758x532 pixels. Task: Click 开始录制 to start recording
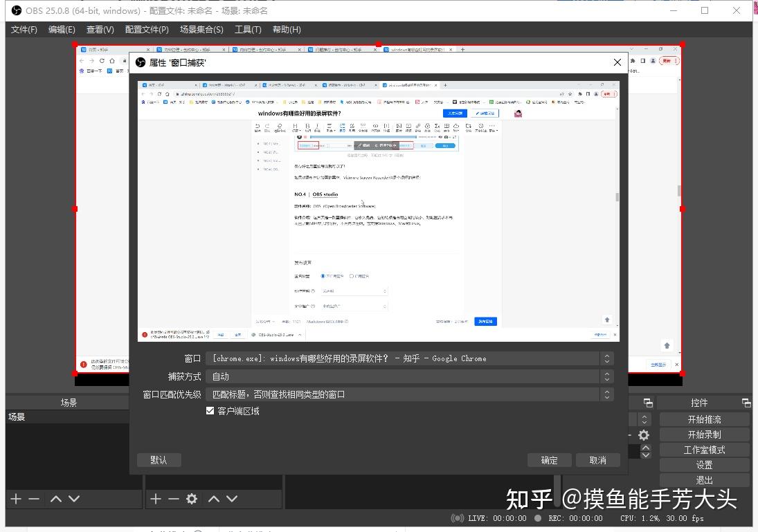click(x=704, y=434)
